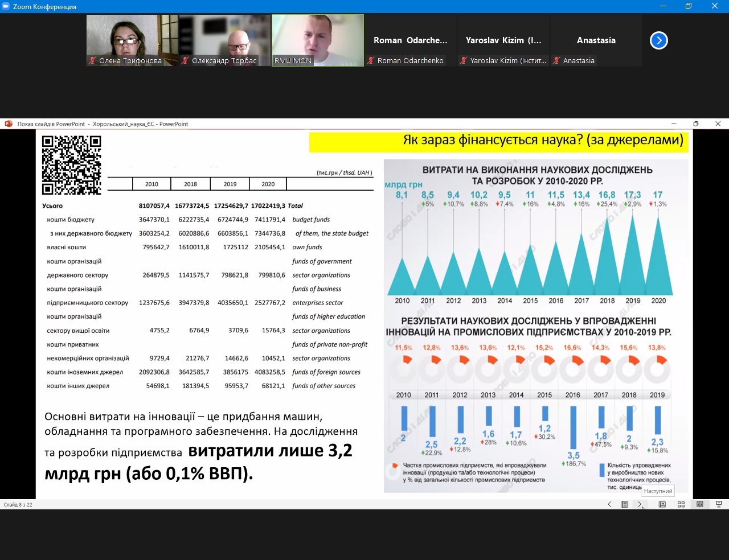Click the PowerPoint logo in slideshow title bar
The width and height of the screenshot is (729, 560).
pyautogui.click(x=9, y=124)
